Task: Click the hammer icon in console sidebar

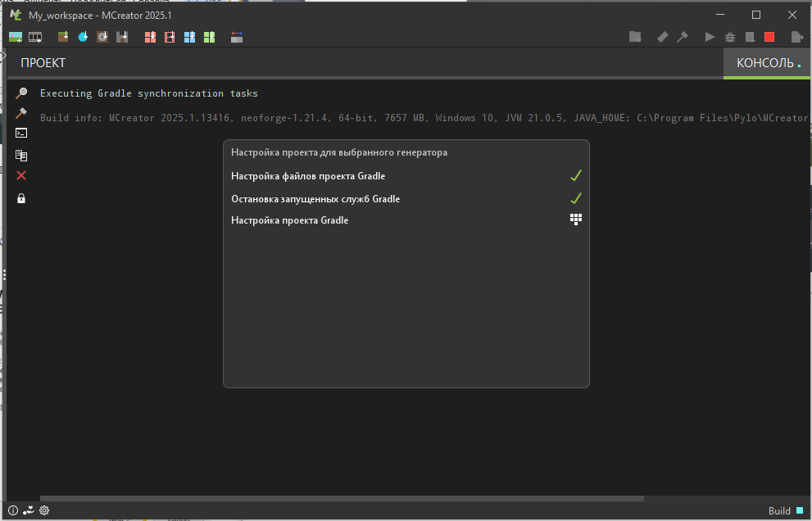Action: click(x=21, y=113)
